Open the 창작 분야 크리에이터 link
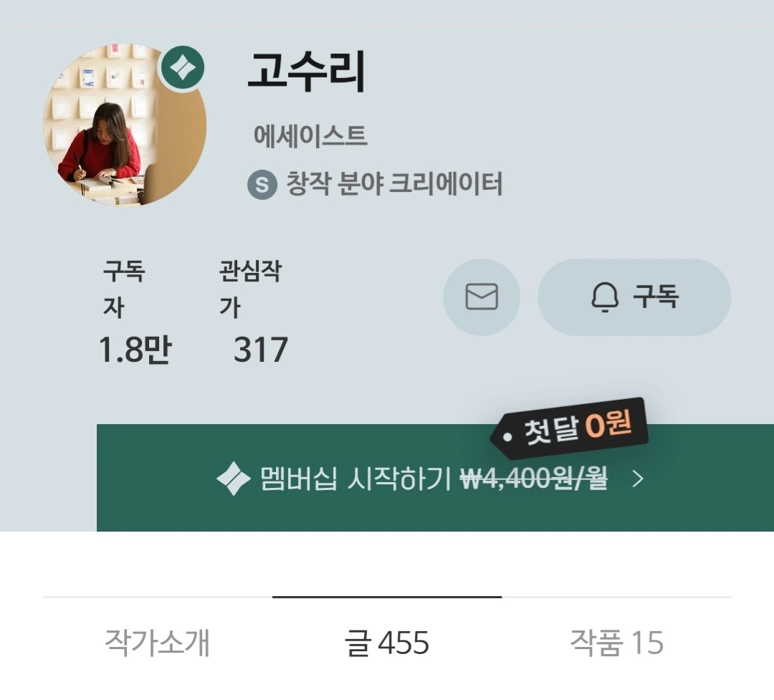The width and height of the screenshot is (774, 700). [394, 184]
